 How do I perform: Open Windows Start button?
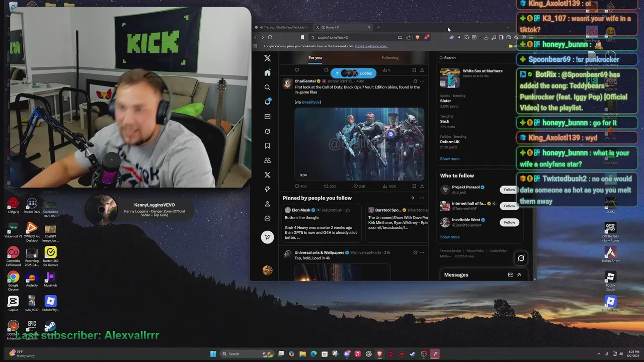point(213,354)
